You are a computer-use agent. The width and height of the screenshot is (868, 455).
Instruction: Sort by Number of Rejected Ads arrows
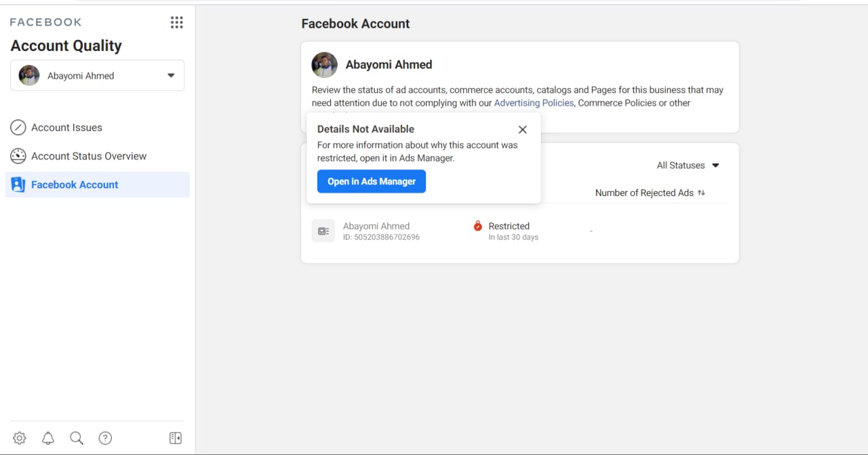click(701, 193)
